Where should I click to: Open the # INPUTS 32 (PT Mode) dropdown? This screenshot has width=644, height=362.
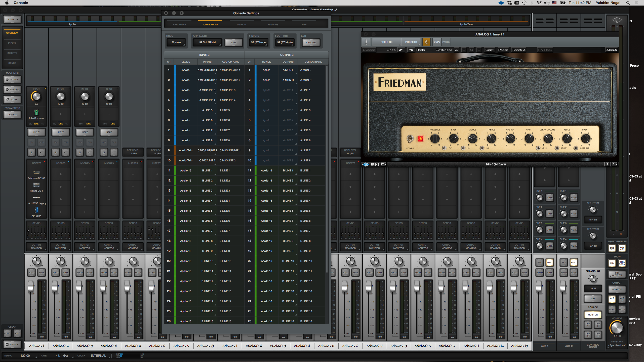click(259, 42)
